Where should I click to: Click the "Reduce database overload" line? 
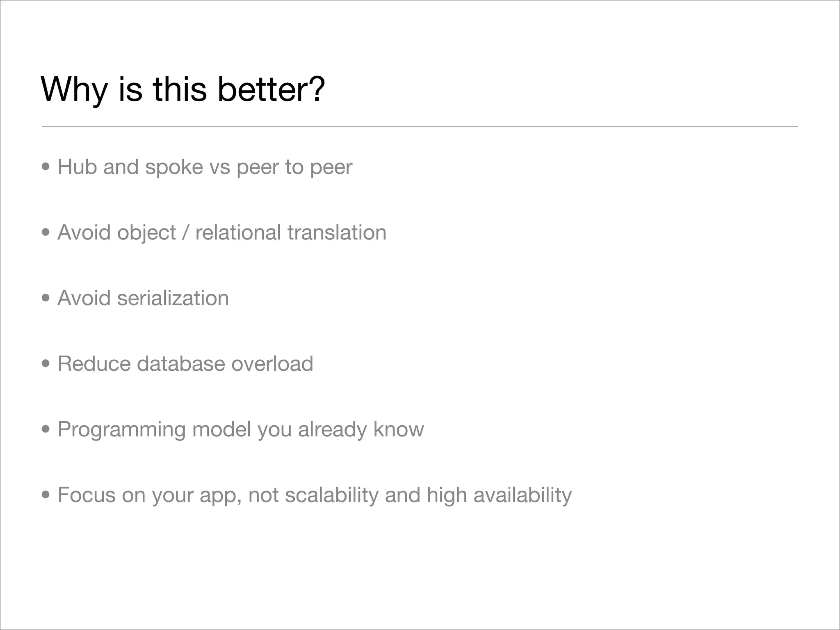pyautogui.click(x=185, y=364)
